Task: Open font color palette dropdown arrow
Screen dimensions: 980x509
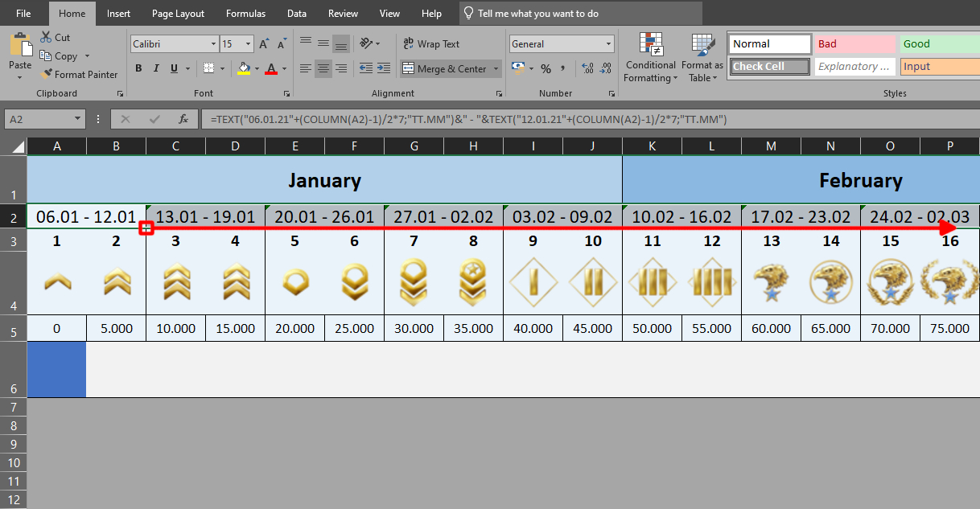Action: [284, 68]
